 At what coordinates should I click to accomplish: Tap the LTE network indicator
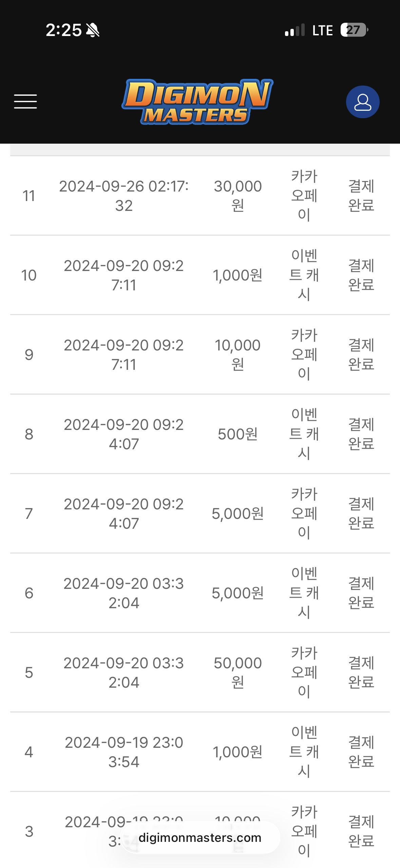(x=322, y=30)
